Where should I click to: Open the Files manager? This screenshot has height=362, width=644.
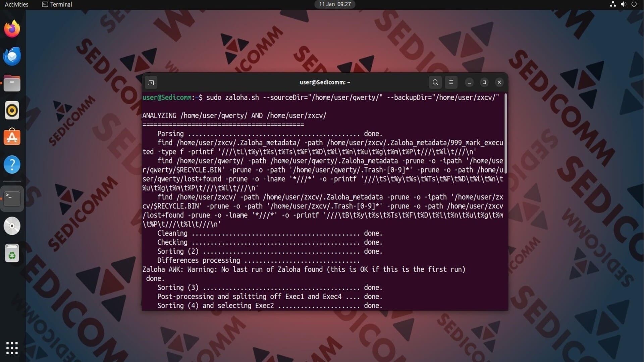[12, 83]
